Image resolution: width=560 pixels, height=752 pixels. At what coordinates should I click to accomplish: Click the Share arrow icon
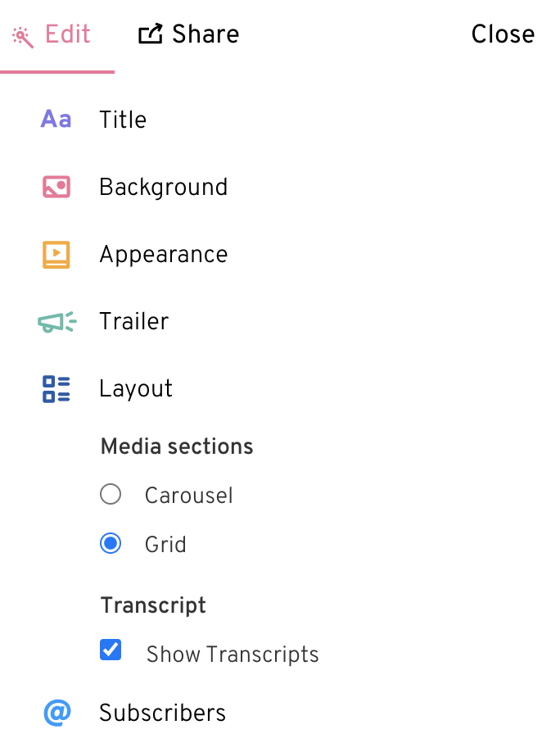(151, 34)
